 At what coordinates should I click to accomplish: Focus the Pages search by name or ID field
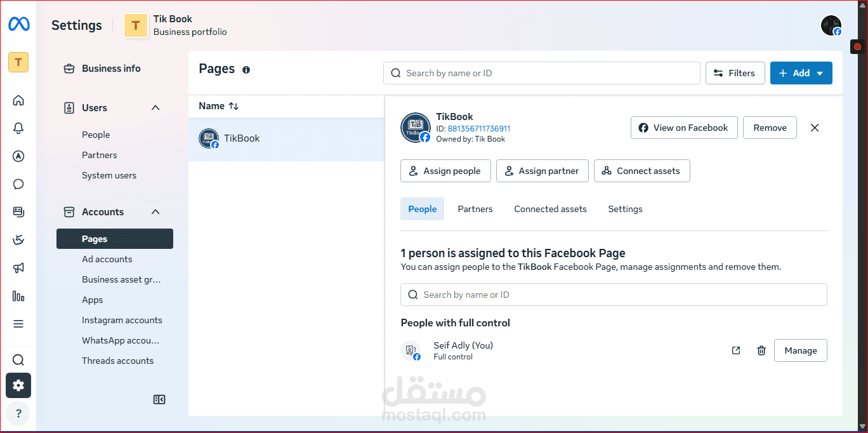click(x=542, y=73)
